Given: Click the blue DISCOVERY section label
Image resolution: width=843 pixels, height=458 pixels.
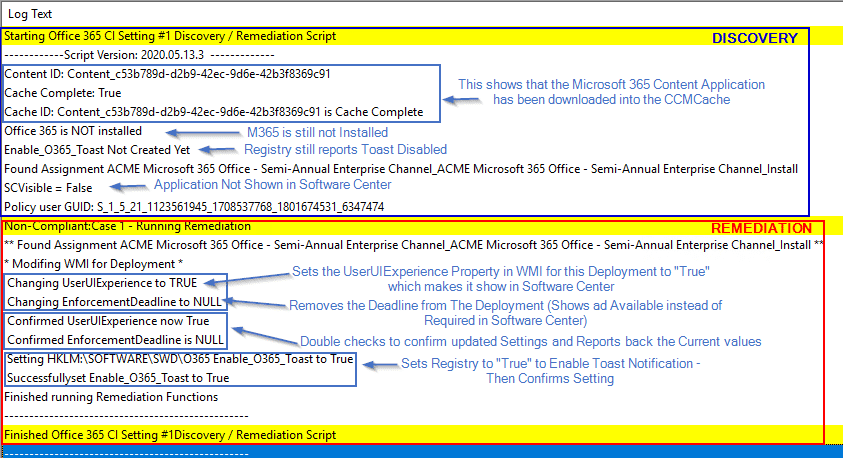Looking at the screenshot, I should (754, 38).
